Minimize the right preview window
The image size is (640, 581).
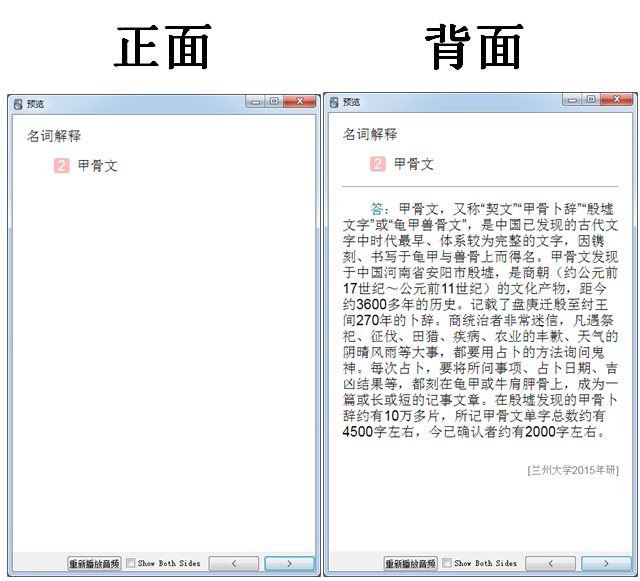click(572, 100)
